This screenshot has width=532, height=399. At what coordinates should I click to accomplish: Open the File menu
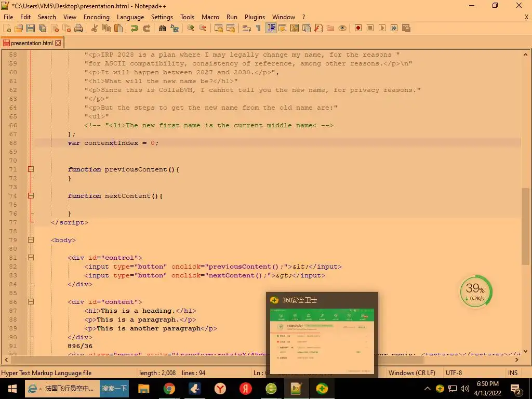pyautogui.click(x=8, y=17)
